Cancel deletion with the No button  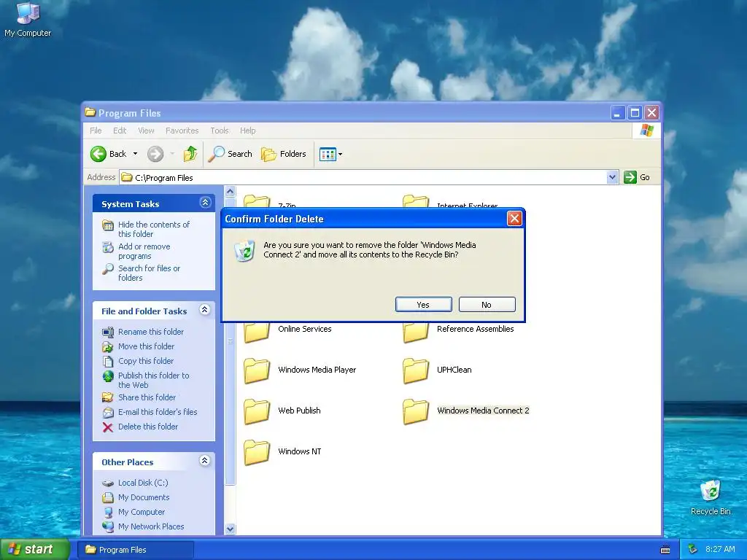487,305
